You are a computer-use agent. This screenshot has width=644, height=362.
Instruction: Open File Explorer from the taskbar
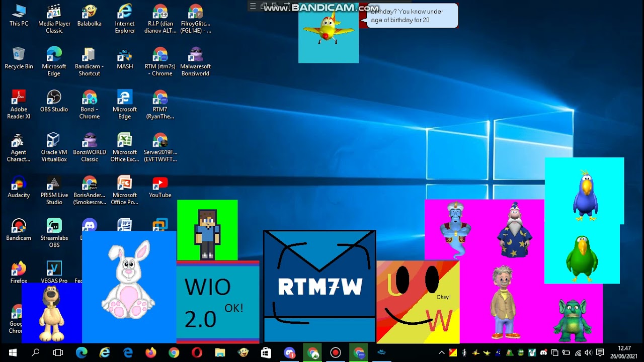(220, 352)
